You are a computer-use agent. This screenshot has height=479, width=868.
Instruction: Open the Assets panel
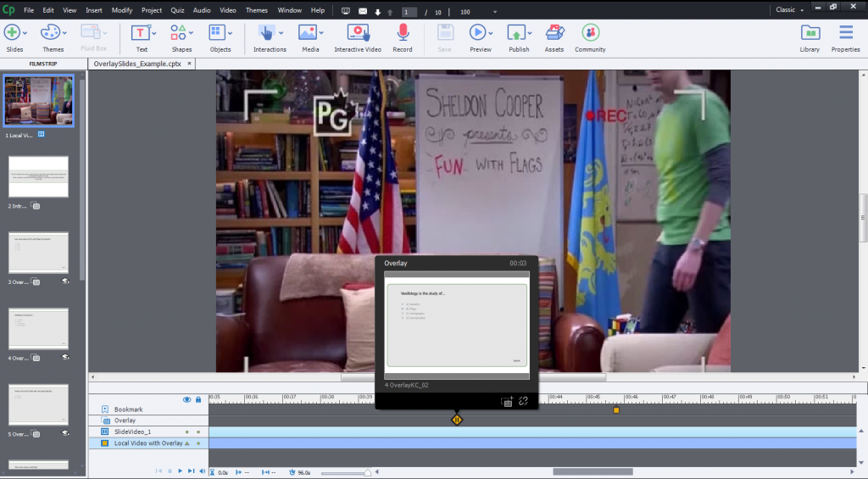point(554,33)
